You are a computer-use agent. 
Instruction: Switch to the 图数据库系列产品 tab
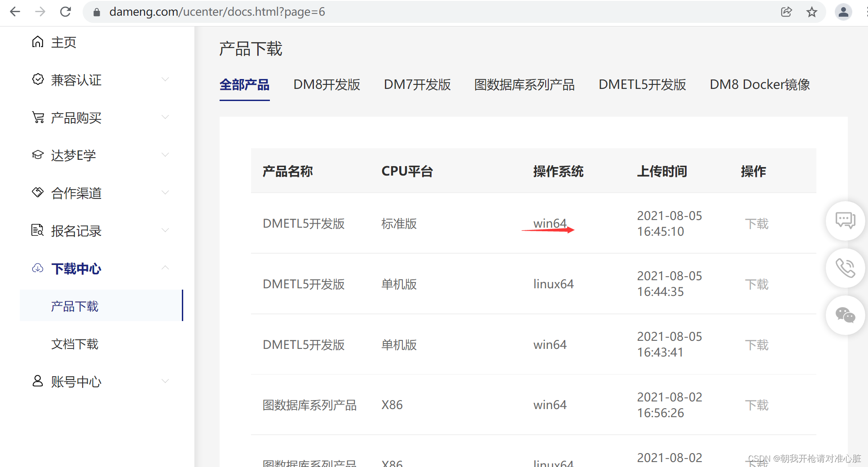coord(524,85)
